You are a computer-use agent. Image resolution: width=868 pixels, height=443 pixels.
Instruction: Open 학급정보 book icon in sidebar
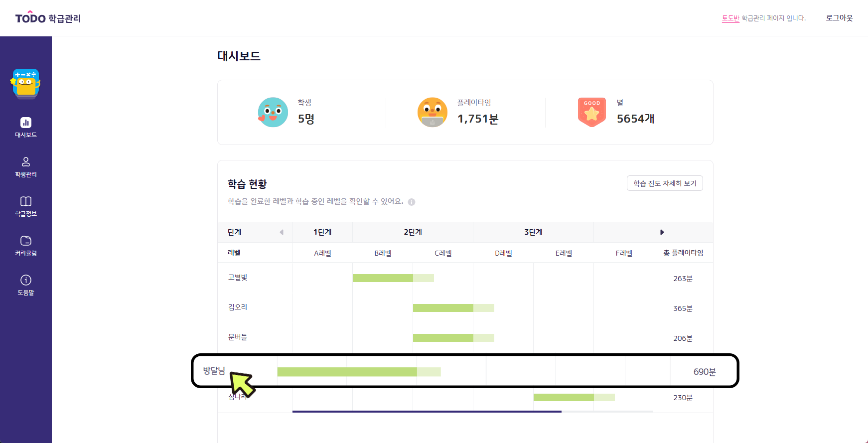[26, 201]
